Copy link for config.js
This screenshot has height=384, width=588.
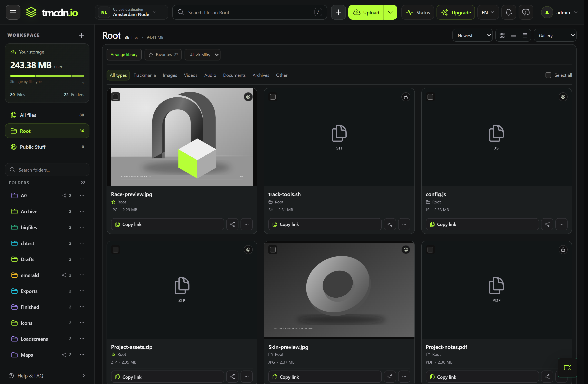pos(482,224)
